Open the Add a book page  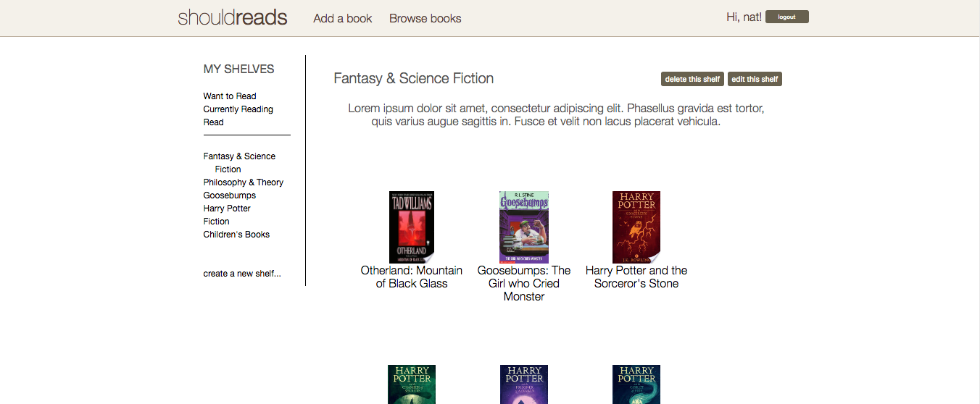click(342, 19)
